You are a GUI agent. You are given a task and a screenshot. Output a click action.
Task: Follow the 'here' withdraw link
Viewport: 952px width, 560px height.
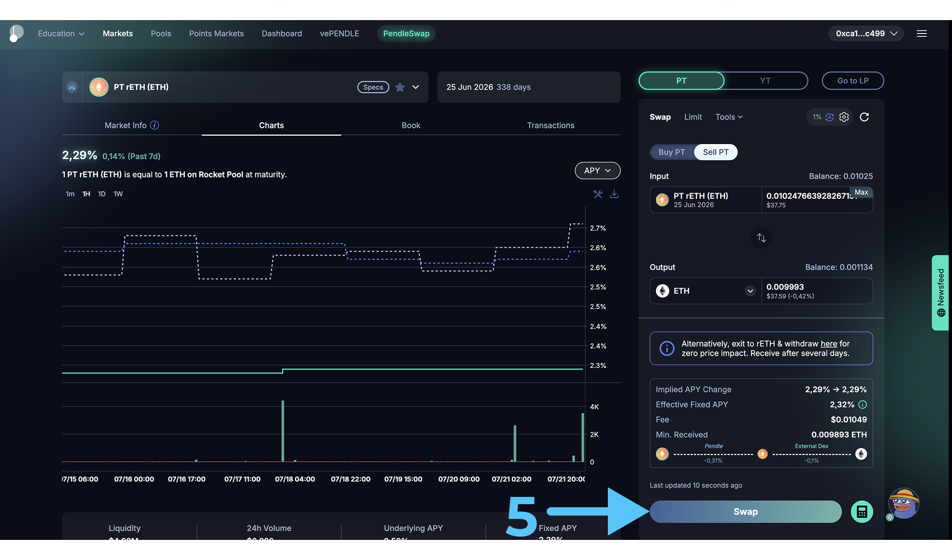click(x=829, y=344)
